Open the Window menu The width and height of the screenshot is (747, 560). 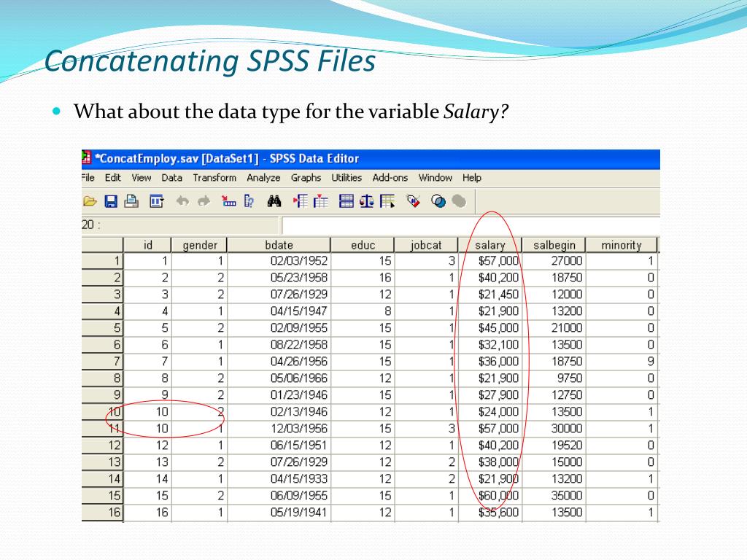pos(436,178)
